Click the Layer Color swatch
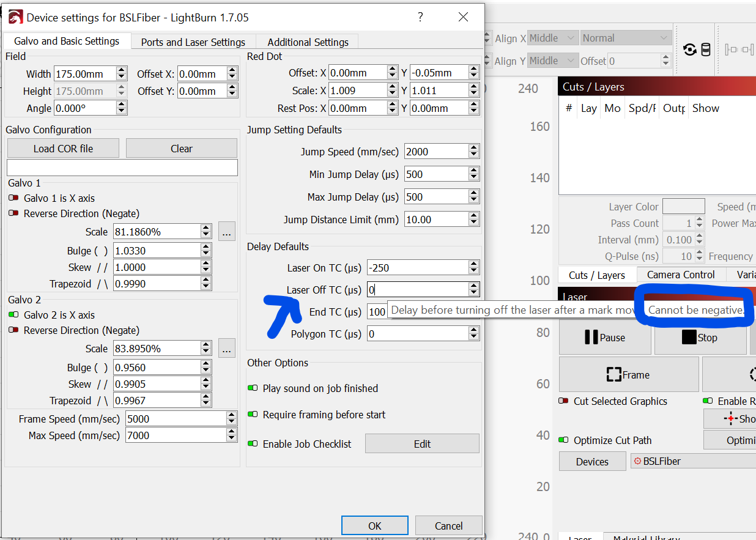This screenshot has height=540, width=756. tap(684, 207)
